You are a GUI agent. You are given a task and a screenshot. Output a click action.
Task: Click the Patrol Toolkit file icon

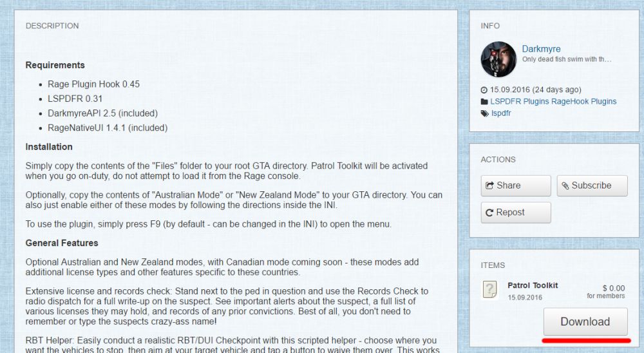tap(489, 290)
